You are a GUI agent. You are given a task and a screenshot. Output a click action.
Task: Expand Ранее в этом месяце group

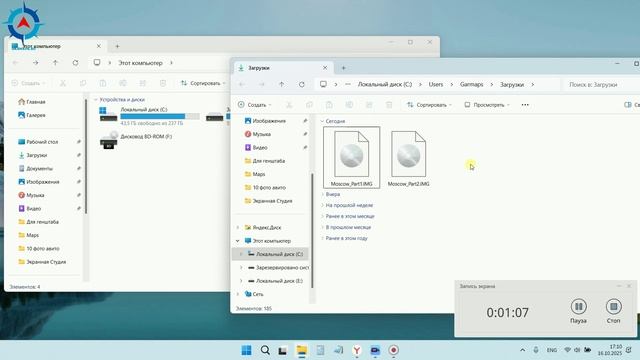tap(322, 216)
